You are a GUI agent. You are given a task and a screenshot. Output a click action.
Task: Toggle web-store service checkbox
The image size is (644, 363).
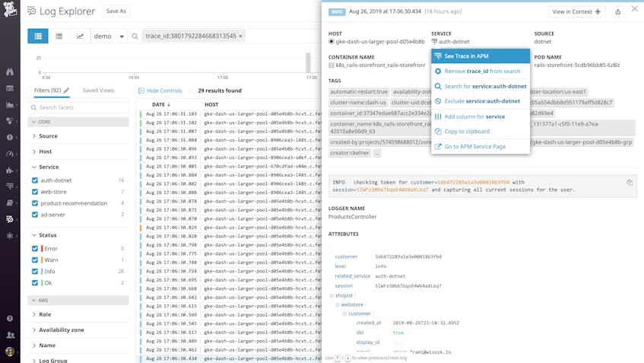click(35, 192)
